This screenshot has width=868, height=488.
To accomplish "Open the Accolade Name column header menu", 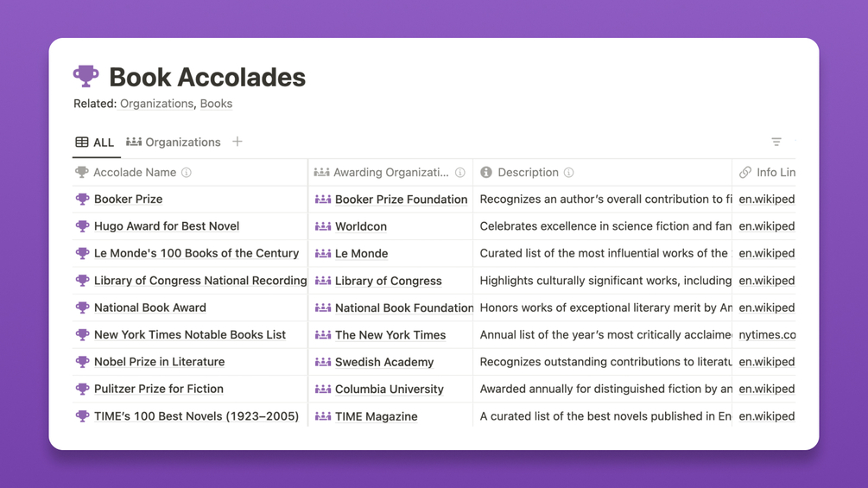I will click(x=135, y=173).
